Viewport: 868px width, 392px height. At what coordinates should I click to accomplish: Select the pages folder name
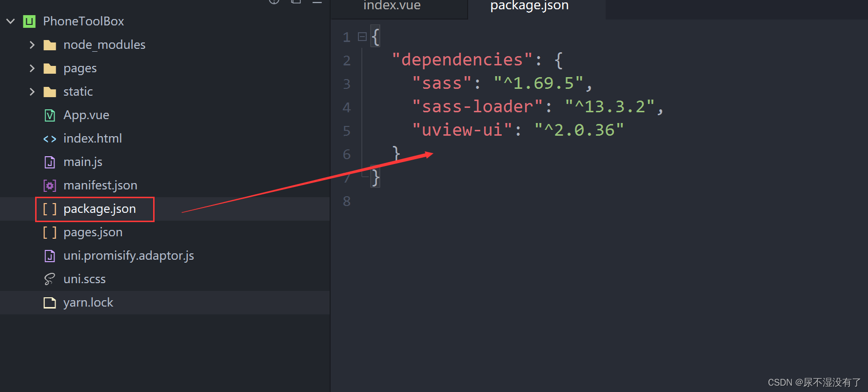[x=80, y=68]
